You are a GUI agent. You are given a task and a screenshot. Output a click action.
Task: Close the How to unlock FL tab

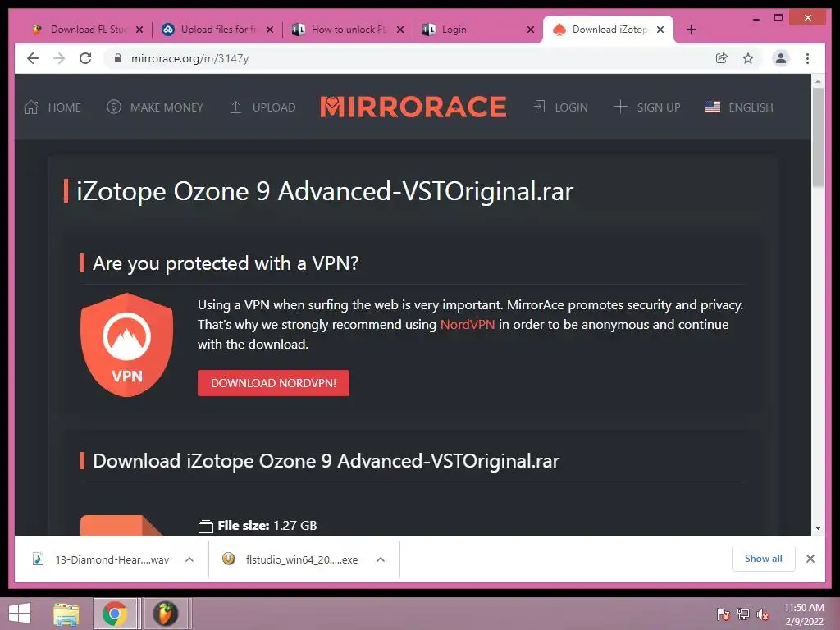pos(400,30)
